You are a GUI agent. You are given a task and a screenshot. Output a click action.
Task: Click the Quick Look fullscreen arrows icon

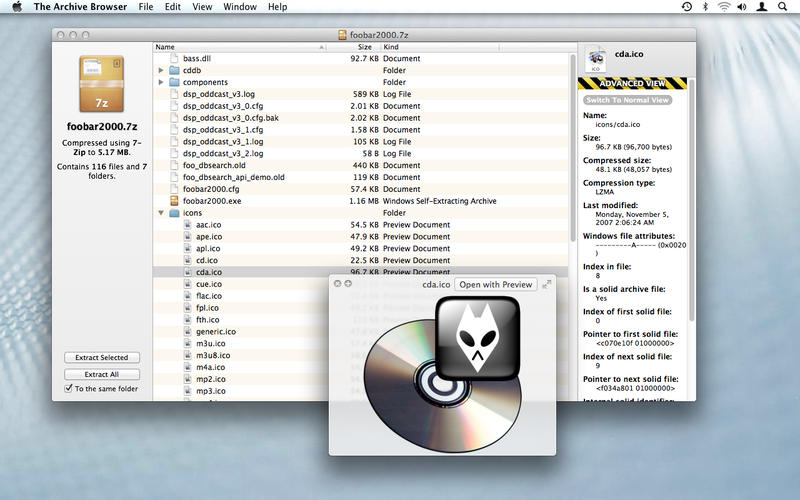coord(546,284)
